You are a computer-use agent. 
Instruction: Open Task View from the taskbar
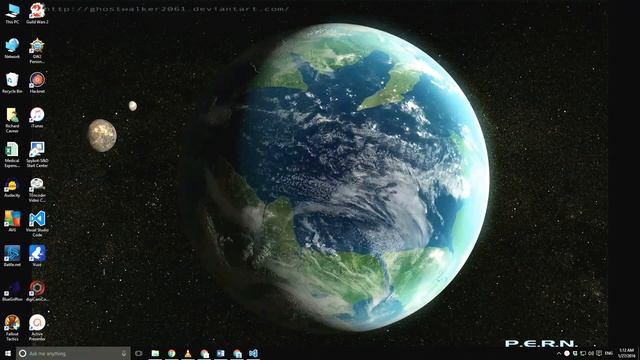(139, 353)
